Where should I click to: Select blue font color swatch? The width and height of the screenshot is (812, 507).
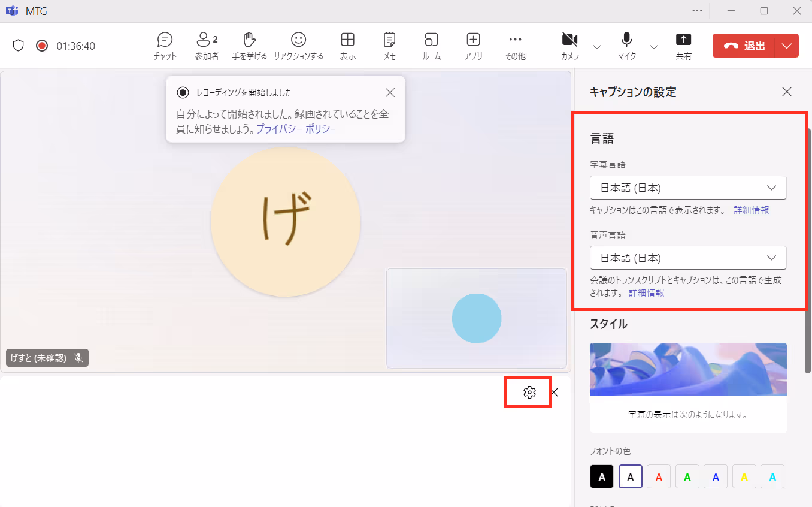(716, 476)
